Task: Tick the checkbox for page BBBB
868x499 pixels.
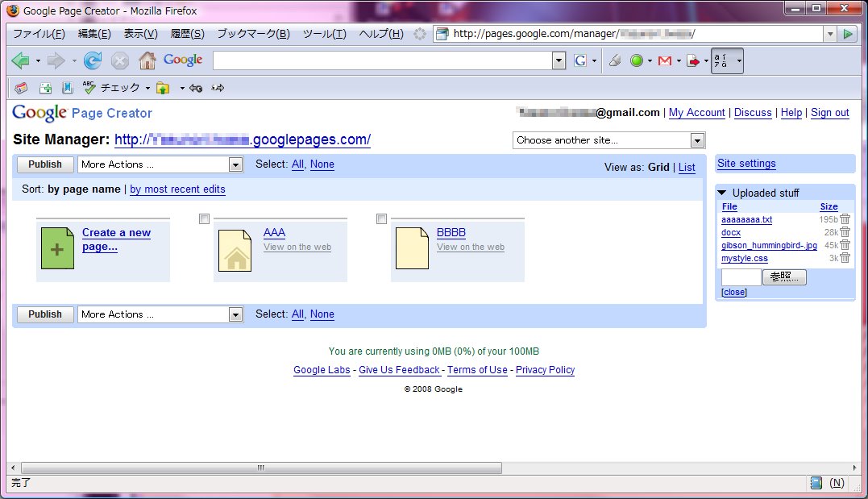Action: pyautogui.click(x=381, y=218)
